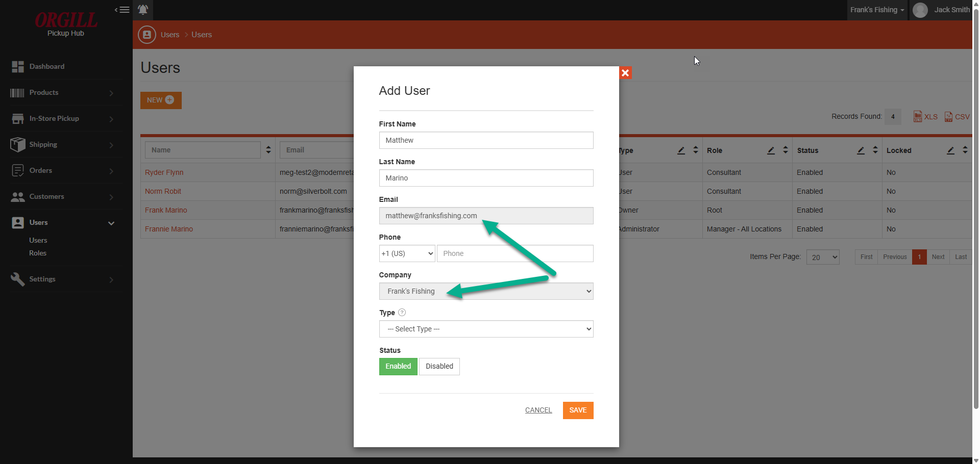Open the Items Per Page dropdown
Image resolution: width=980 pixels, height=464 pixels.
click(823, 257)
